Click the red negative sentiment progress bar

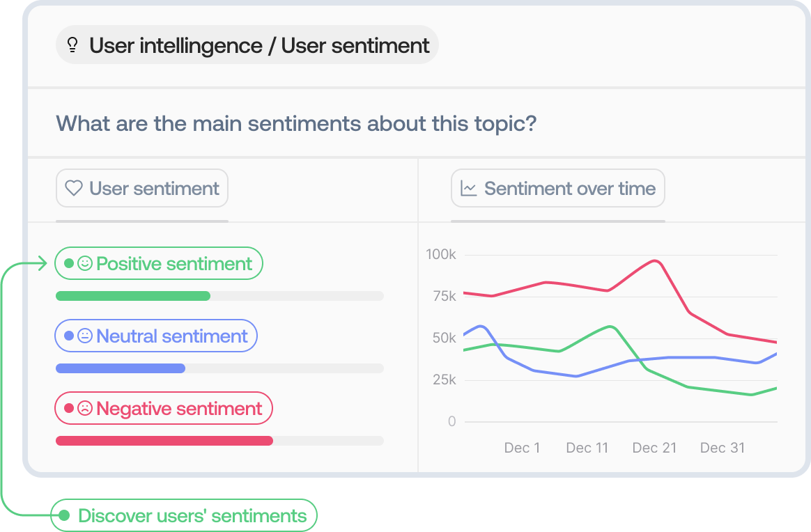164,441
